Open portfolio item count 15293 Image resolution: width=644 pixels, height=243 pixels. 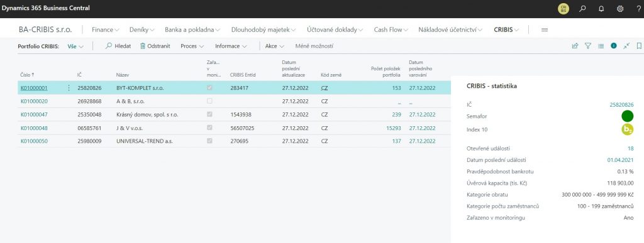[394, 128]
